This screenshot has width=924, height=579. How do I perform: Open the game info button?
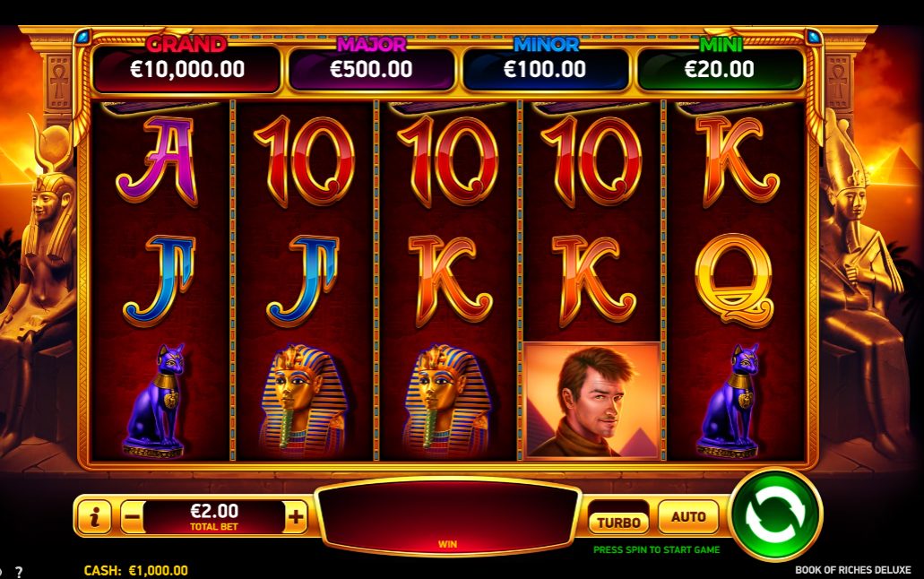pos(94,517)
